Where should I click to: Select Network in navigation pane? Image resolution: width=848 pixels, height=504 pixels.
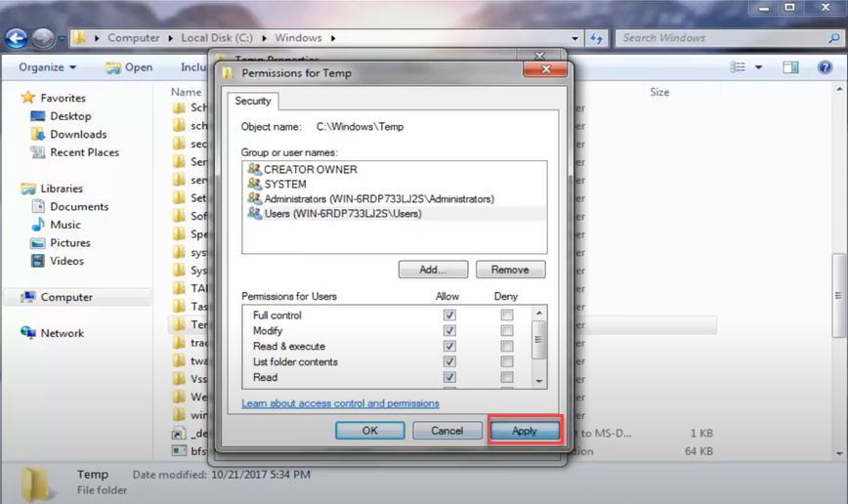[x=52, y=333]
